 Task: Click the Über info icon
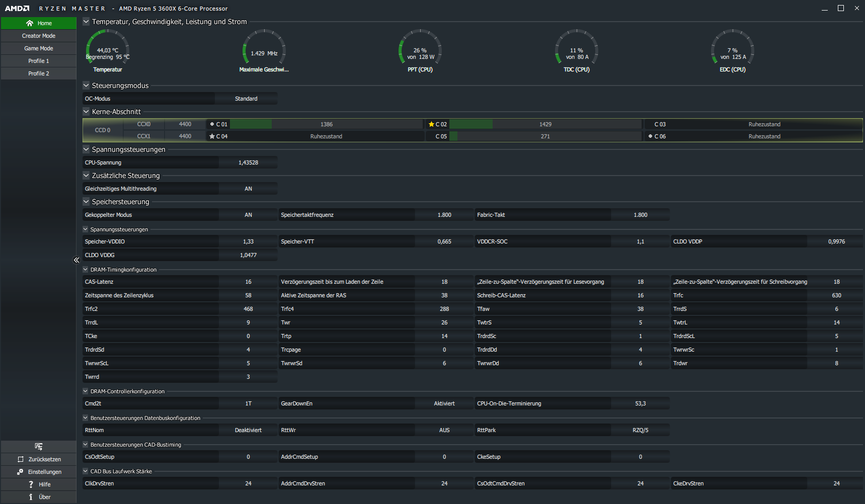[x=31, y=497]
